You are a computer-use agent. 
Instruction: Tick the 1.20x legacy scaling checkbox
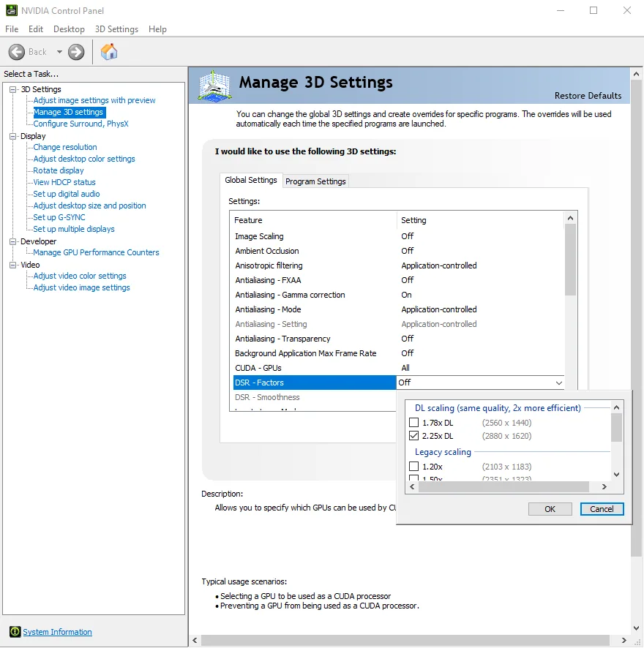413,466
